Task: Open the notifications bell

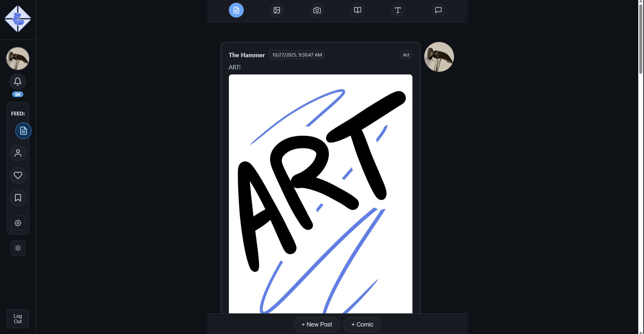Action: tap(18, 82)
